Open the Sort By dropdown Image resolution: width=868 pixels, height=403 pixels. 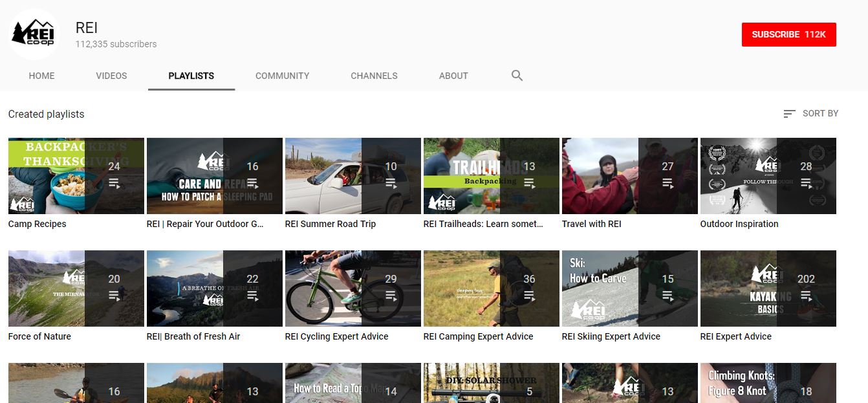tap(811, 114)
